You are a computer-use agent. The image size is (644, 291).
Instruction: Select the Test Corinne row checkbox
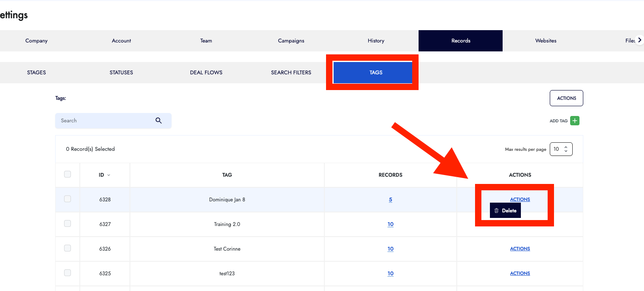67,248
